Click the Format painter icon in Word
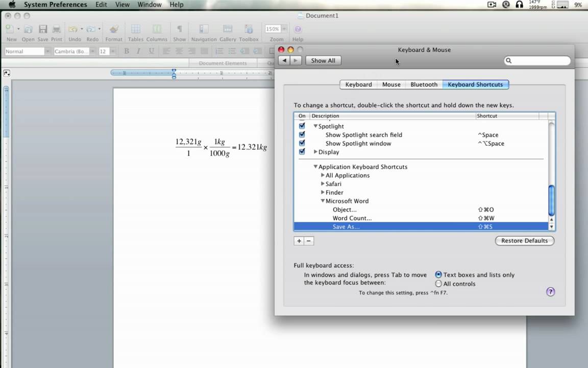The height and width of the screenshot is (368, 588). pyautogui.click(x=114, y=29)
